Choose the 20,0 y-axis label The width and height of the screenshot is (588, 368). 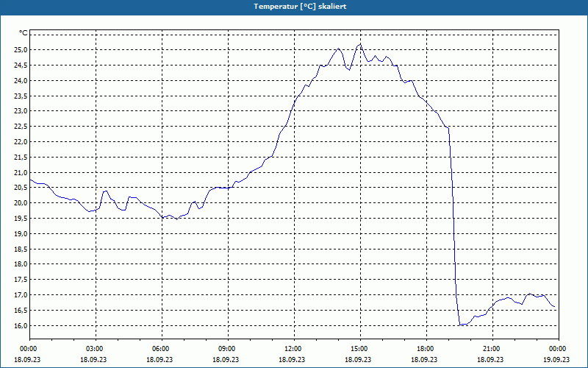point(21,203)
